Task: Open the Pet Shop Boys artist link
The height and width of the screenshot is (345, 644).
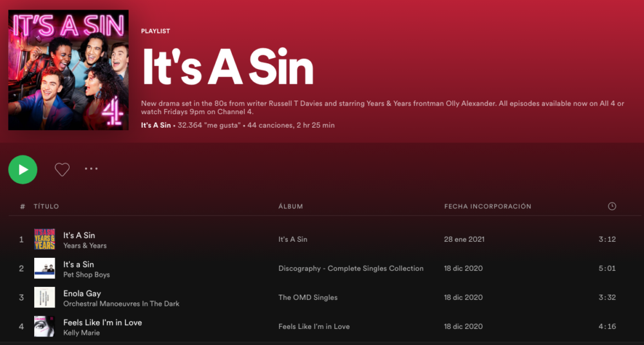Action: [86, 275]
